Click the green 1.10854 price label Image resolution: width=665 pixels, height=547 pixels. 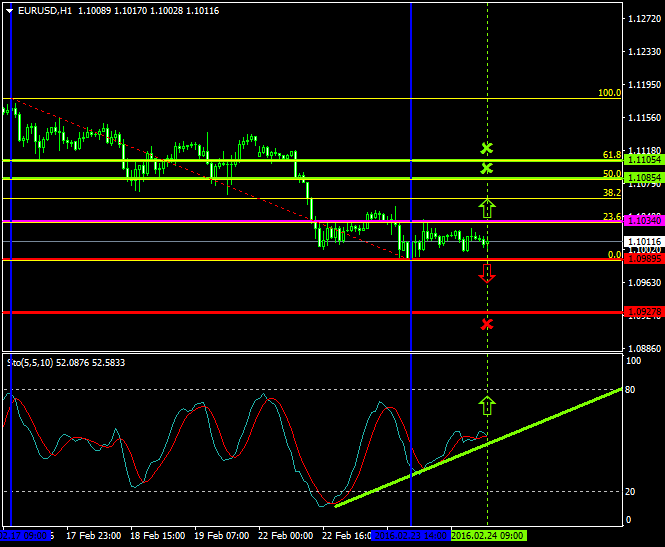(643, 178)
